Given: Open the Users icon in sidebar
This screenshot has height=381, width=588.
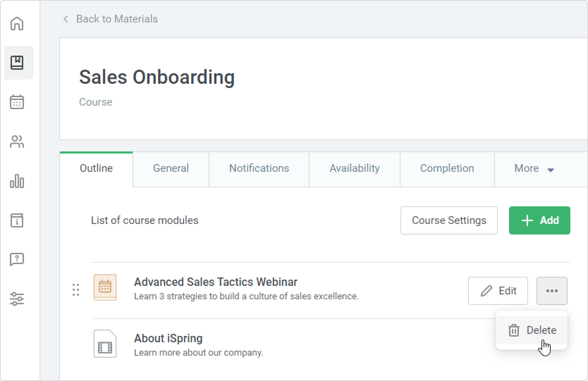Looking at the screenshot, I should click(17, 142).
